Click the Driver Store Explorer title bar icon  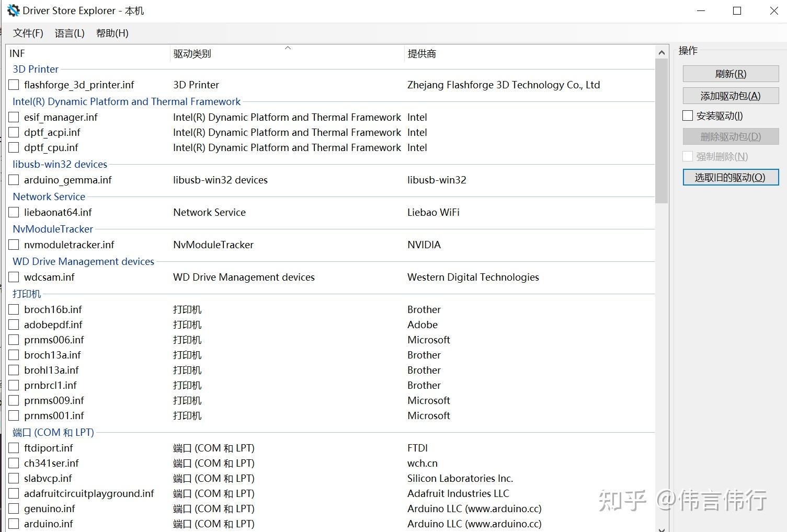click(13, 10)
